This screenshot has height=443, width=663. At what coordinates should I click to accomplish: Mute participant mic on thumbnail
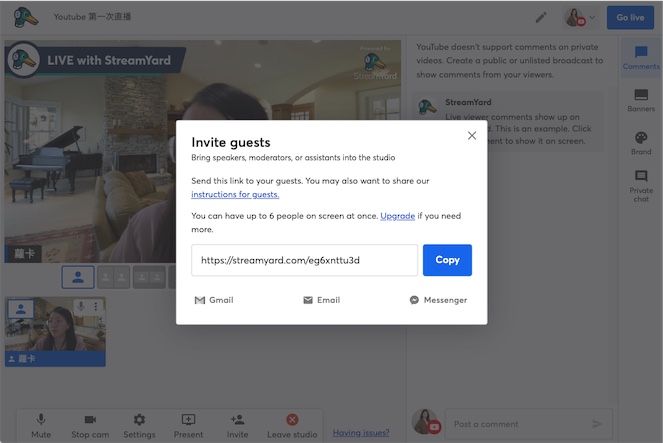coord(80,306)
